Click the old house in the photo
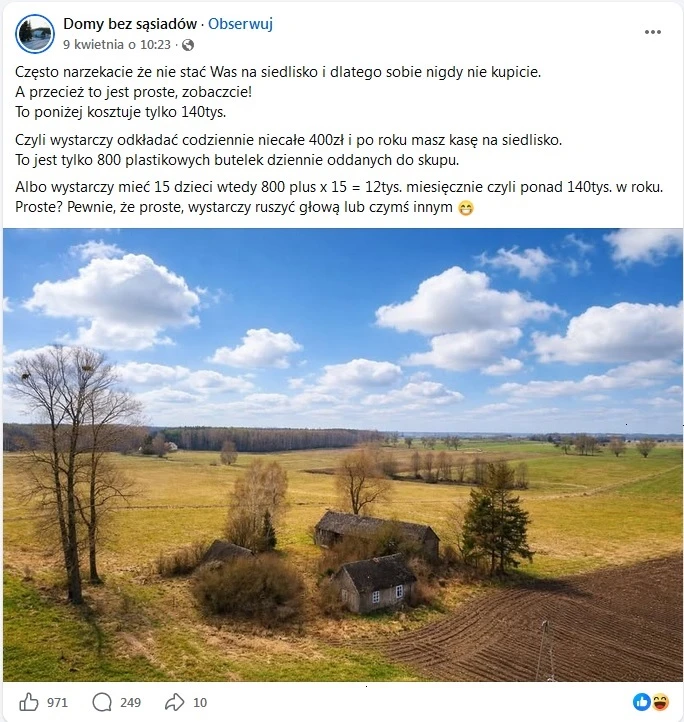This screenshot has width=684, height=722. 376,582
